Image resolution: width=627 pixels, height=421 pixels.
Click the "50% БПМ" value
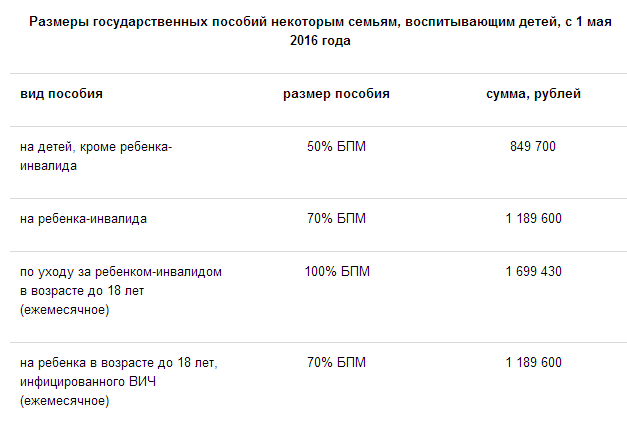(x=336, y=147)
